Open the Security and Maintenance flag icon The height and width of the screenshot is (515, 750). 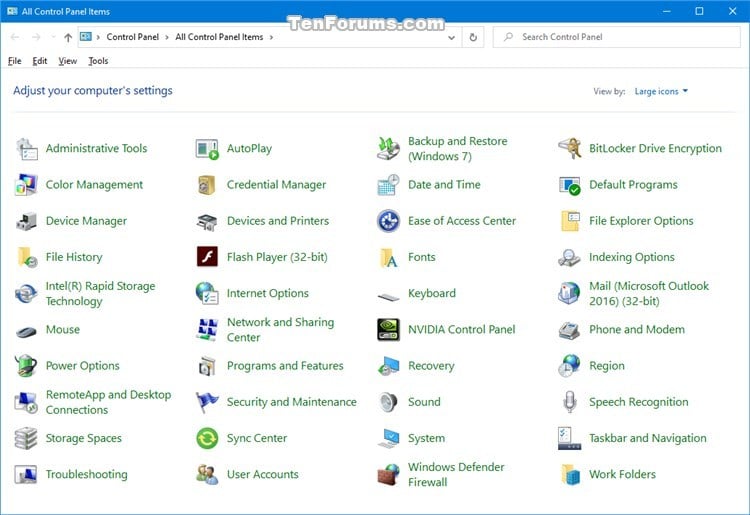coord(207,402)
